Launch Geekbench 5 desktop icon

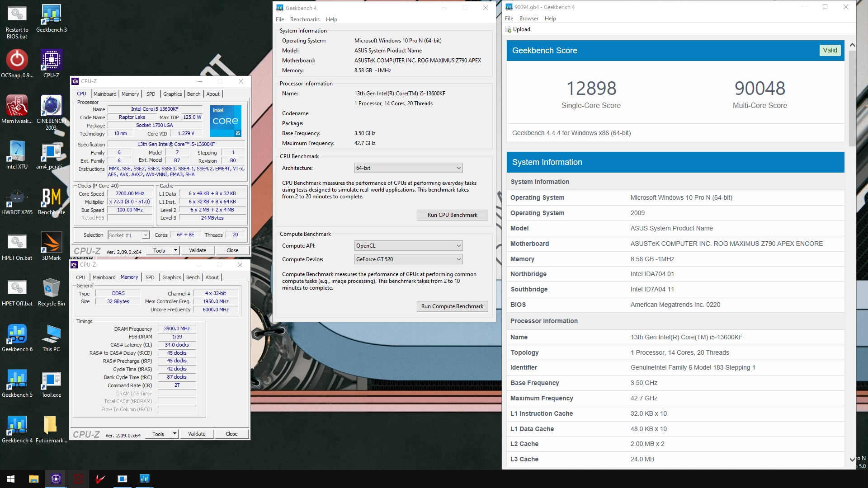17,383
